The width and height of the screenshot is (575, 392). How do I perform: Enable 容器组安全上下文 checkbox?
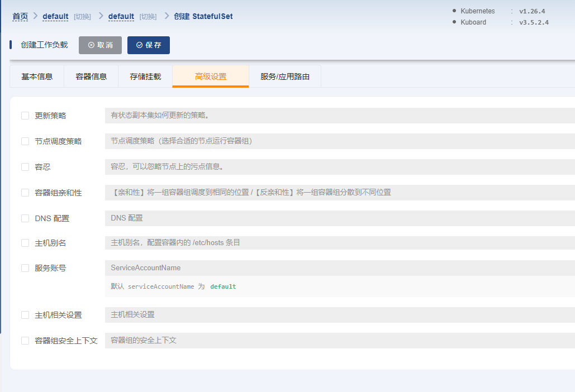point(25,341)
